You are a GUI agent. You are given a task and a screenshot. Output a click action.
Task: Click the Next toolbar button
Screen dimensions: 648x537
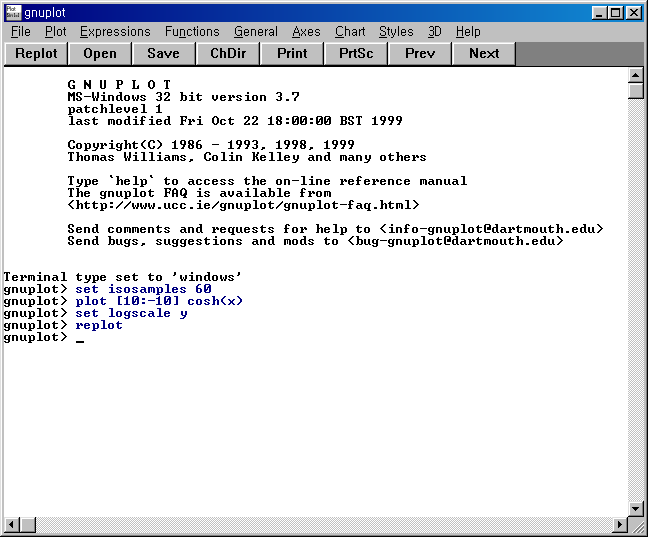(x=484, y=54)
